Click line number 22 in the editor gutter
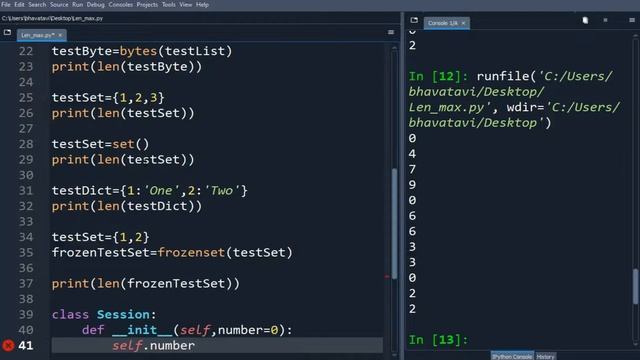640x360 pixels. (x=26, y=51)
